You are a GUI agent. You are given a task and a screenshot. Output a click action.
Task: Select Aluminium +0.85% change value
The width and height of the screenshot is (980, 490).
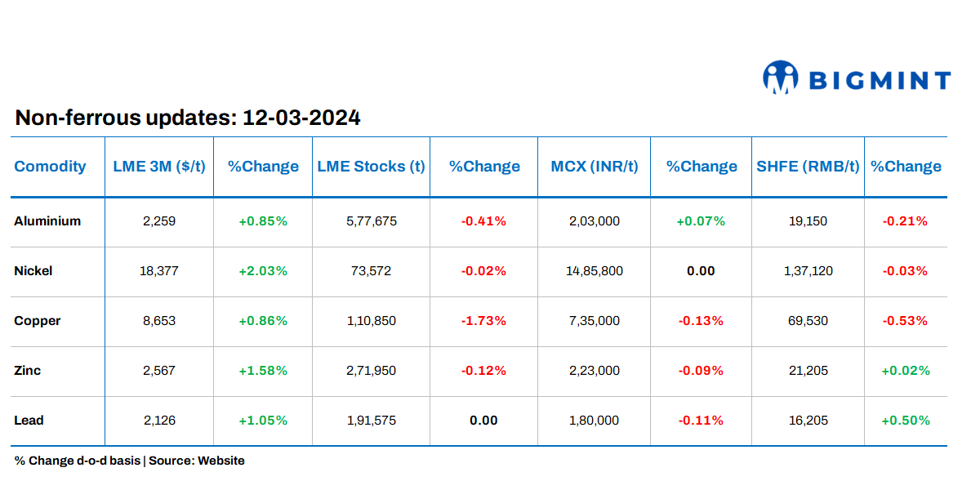(263, 221)
